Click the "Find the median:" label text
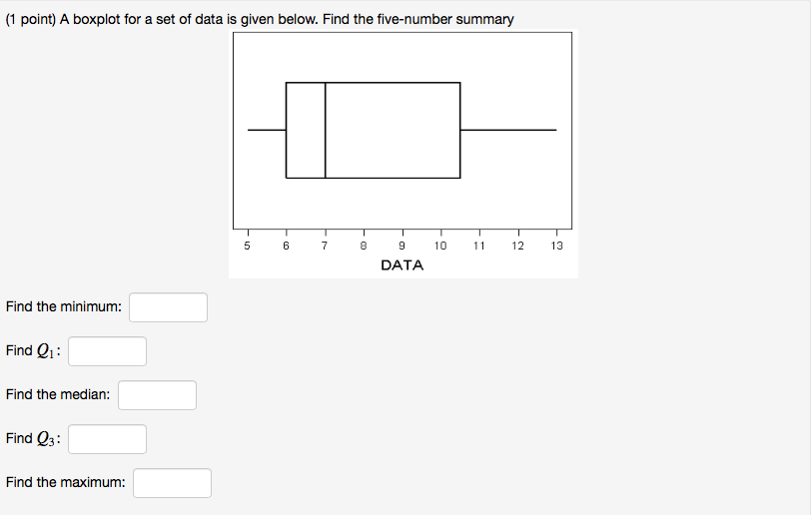 [58, 394]
